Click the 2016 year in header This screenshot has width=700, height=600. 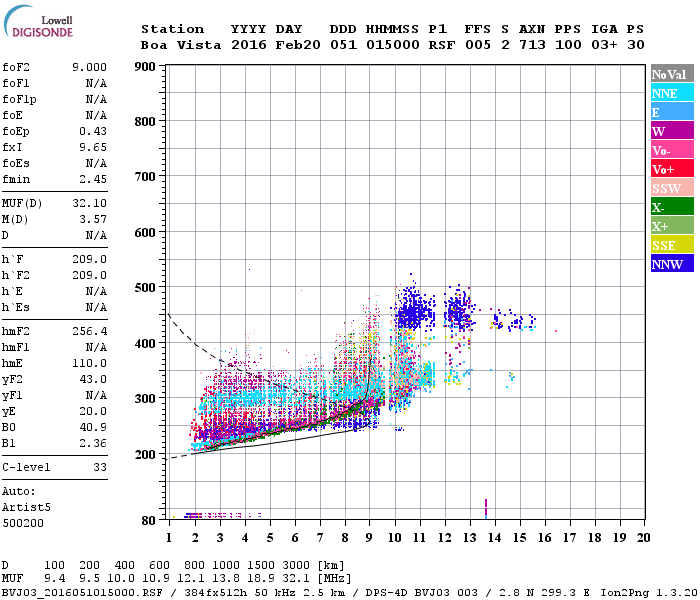pos(249,45)
